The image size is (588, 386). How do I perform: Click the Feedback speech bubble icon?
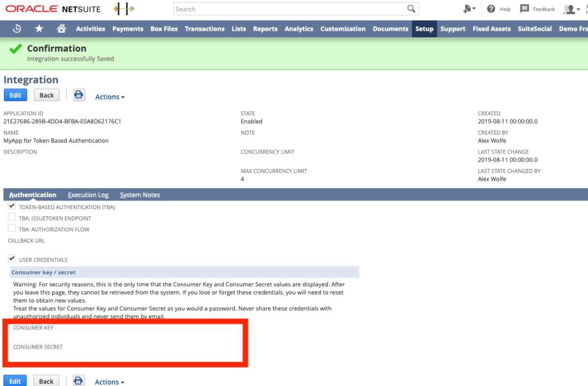(524, 9)
